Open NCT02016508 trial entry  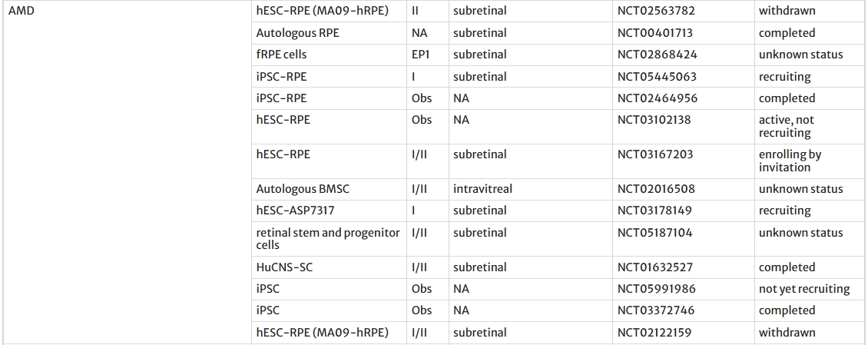(657, 189)
